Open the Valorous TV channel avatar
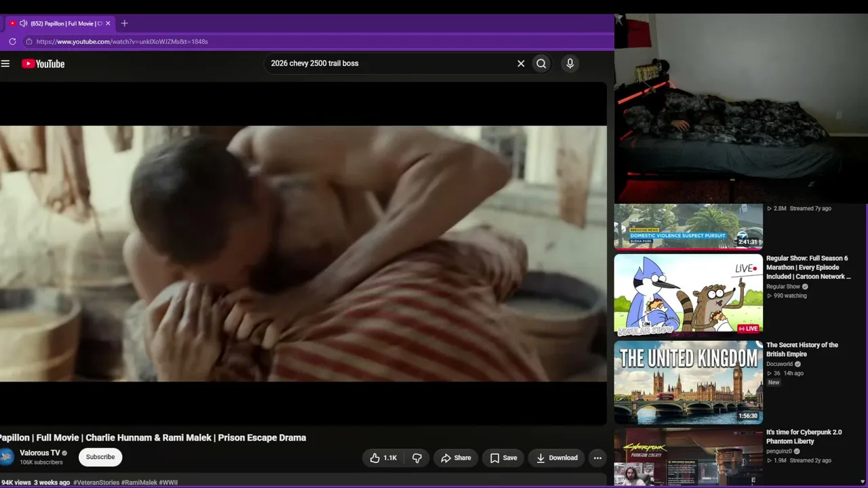The image size is (868, 488). tap(6, 457)
